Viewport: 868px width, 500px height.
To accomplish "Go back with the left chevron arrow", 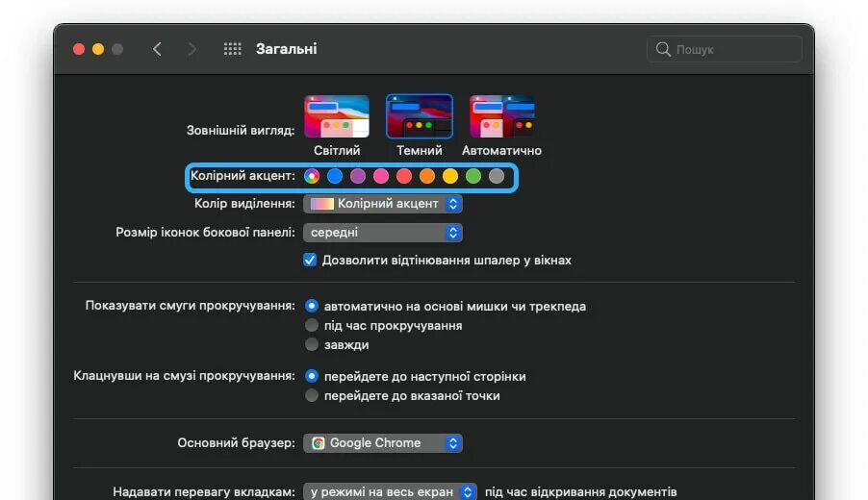I will point(157,49).
